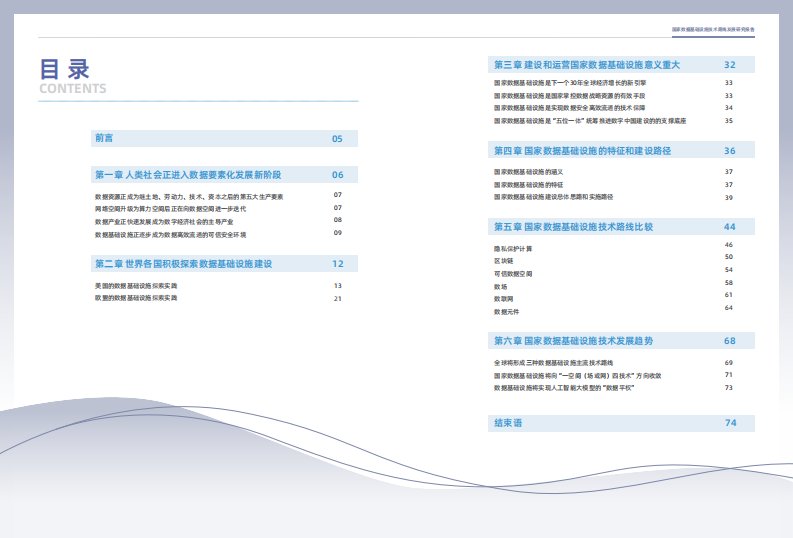Click the report title in page header
Viewport: 793px width, 538px height.
coord(712,30)
